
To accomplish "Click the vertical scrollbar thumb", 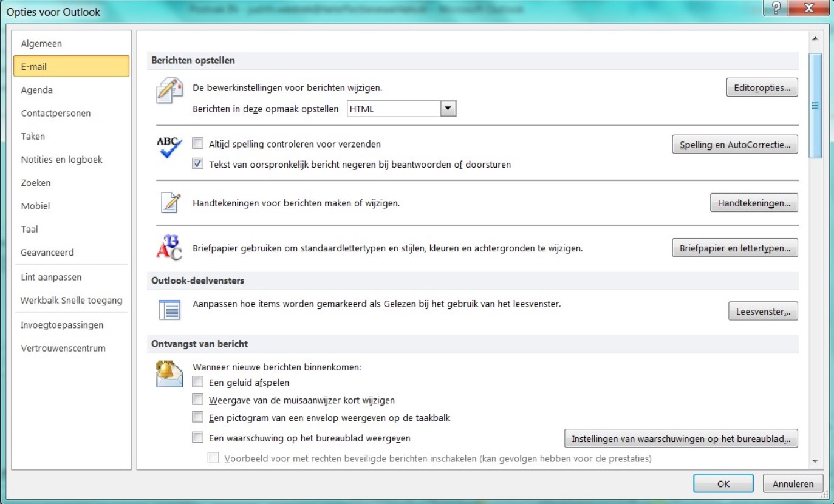I will point(815,106).
